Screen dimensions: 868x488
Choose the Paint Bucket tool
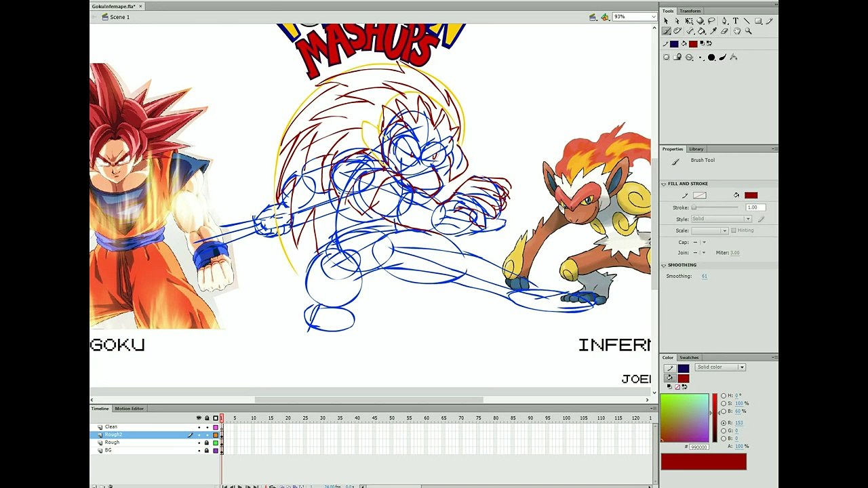pos(701,30)
